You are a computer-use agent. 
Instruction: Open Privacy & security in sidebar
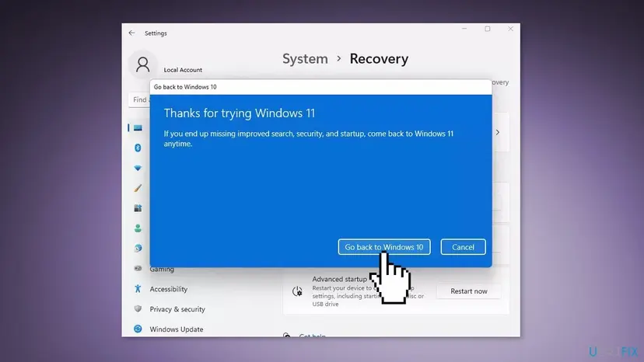click(x=177, y=309)
